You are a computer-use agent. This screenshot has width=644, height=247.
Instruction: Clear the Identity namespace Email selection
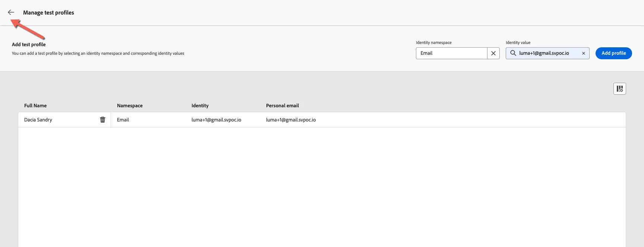click(493, 53)
